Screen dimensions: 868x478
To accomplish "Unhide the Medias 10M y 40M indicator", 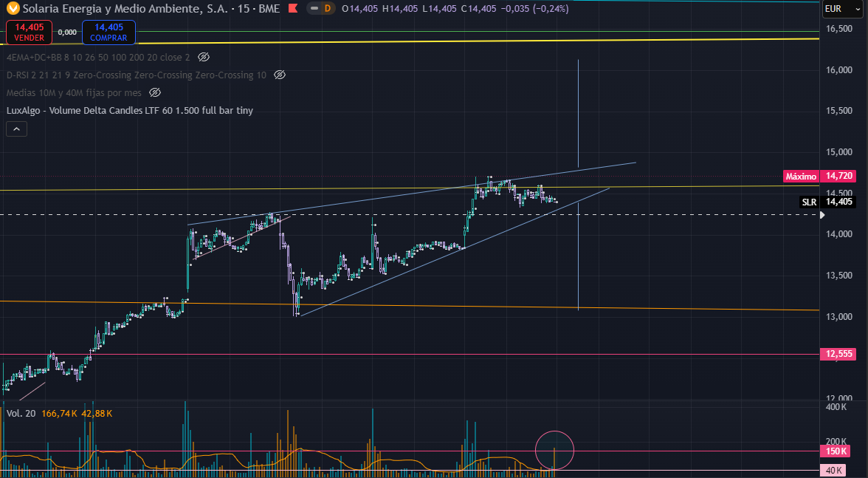I will [x=155, y=92].
